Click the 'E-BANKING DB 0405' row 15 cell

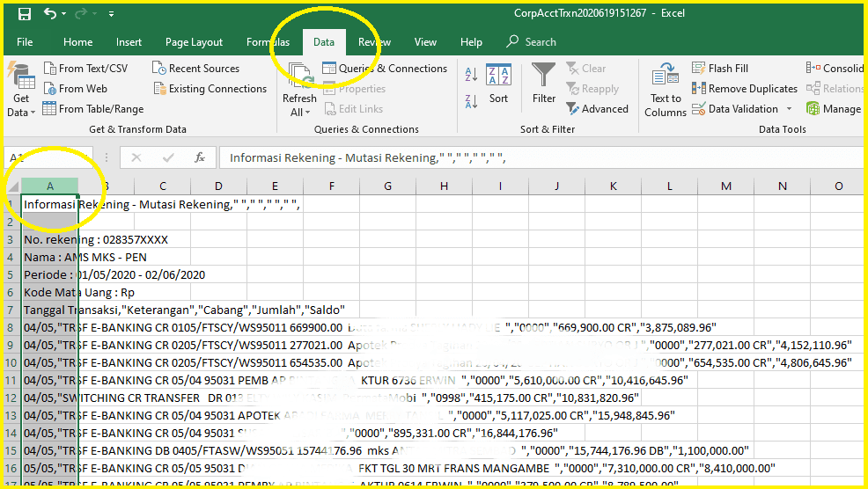pyautogui.click(x=50, y=451)
